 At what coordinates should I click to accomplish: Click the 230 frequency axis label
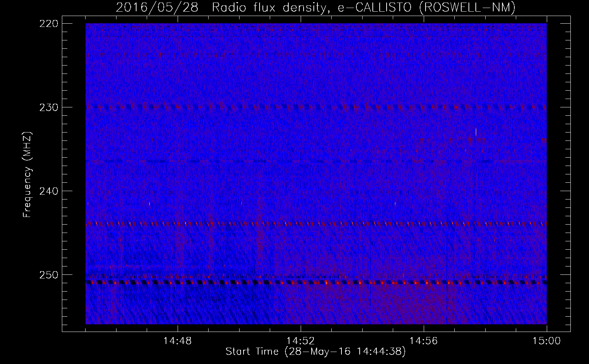click(48, 107)
